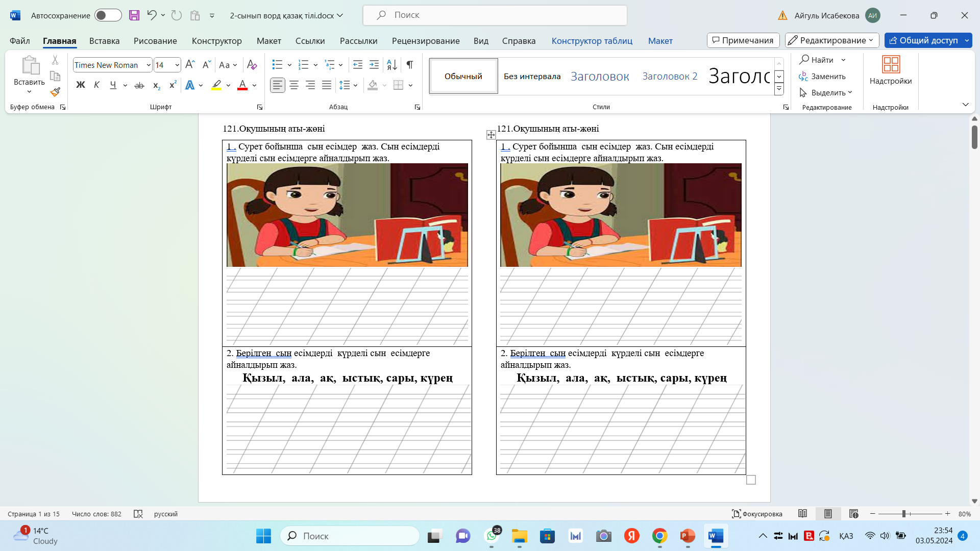Click the Save diskette icon

coord(134,15)
